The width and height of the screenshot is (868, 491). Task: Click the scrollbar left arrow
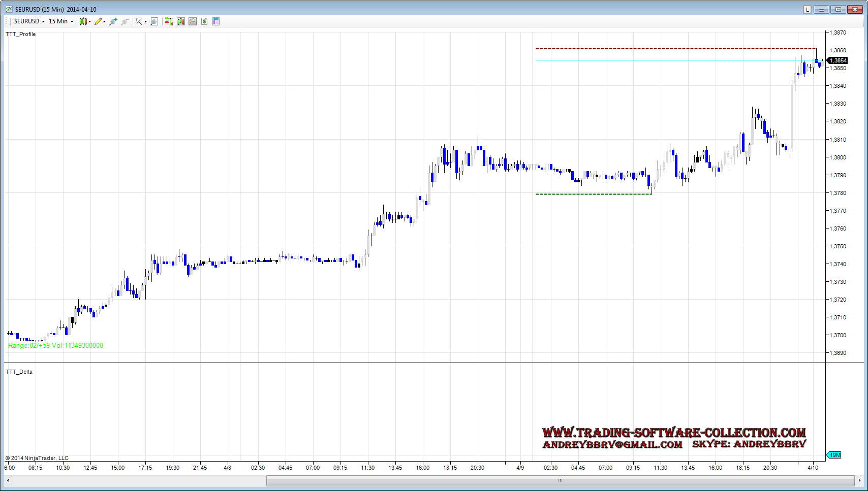8,480
